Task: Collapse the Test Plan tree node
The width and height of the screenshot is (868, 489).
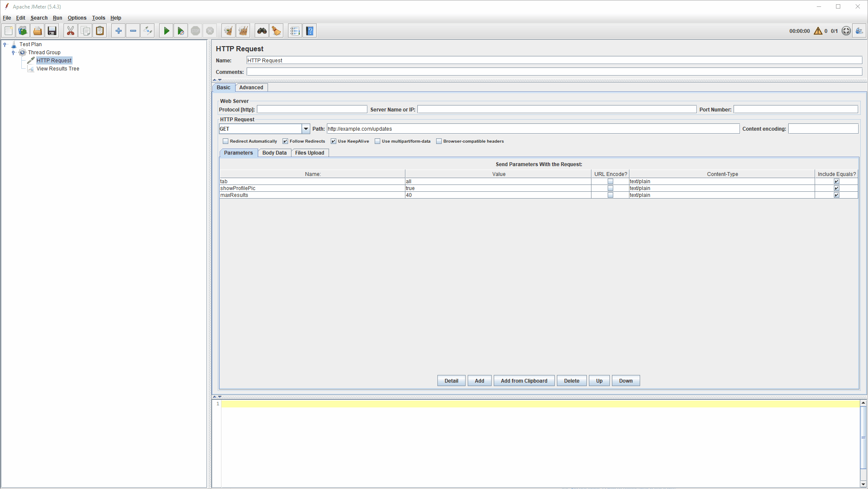Action: (x=5, y=44)
